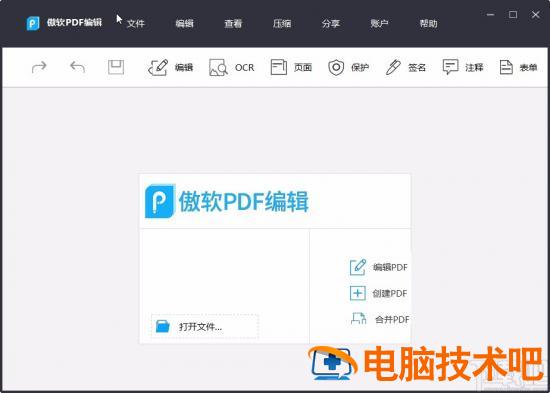Screen dimensions: 550x393
Task: Open the 查看 menu
Action: (233, 24)
